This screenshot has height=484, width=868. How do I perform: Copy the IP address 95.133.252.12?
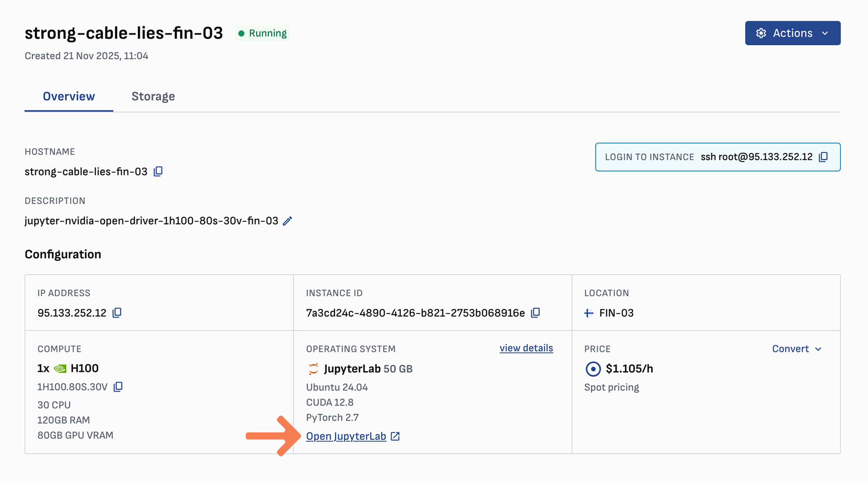pos(117,313)
